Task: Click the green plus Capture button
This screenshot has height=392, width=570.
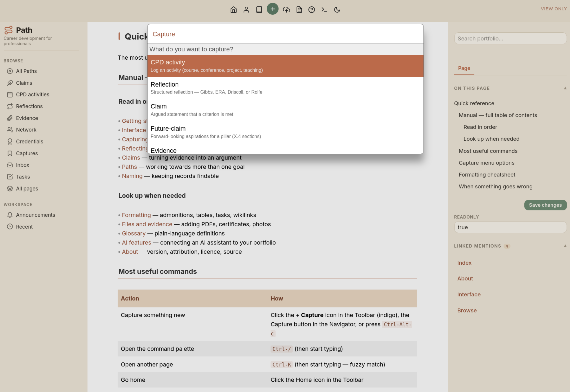Action: [273, 9]
